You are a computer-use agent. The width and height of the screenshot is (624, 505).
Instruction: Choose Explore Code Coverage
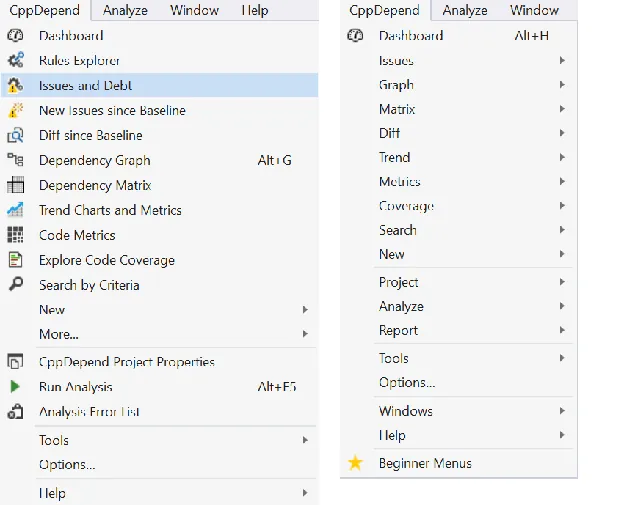coord(160,260)
